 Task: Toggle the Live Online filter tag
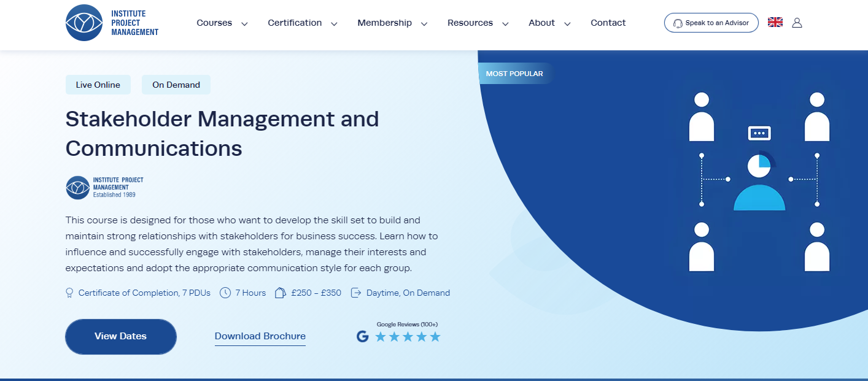98,85
